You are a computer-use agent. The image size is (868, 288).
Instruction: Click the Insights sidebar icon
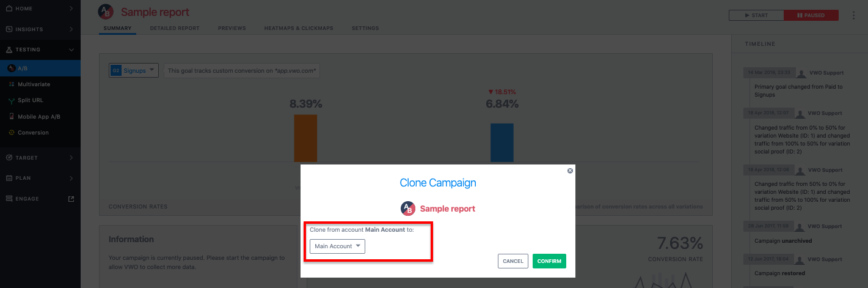pos(9,29)
